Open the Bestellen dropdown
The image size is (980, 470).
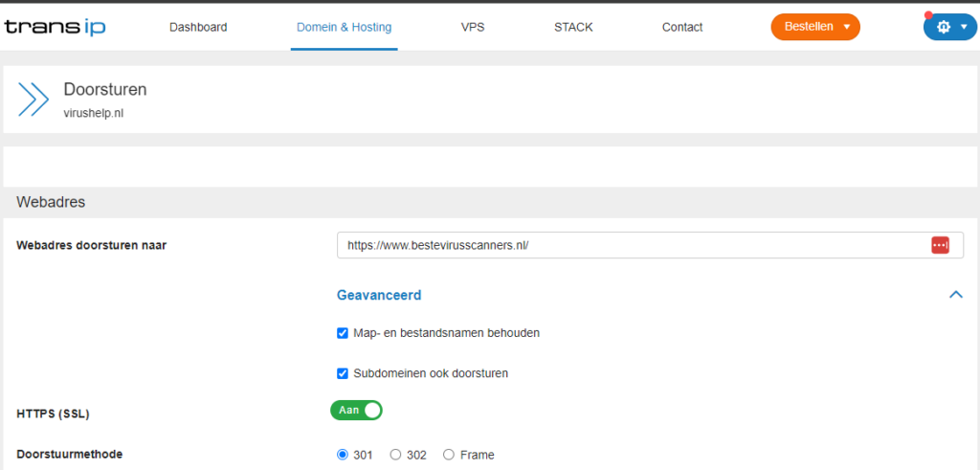[x=815, y=27]
